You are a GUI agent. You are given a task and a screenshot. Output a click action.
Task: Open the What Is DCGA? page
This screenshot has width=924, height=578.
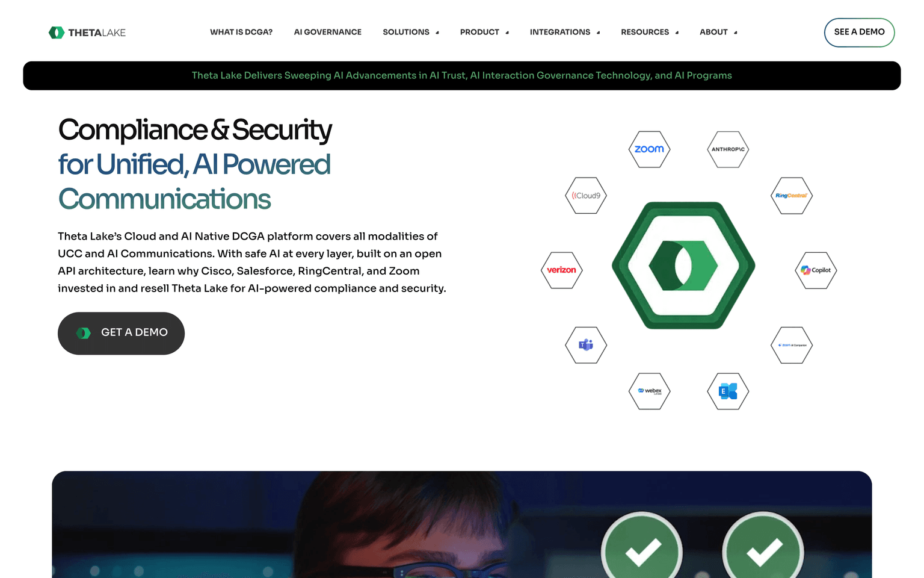point(241,32)
